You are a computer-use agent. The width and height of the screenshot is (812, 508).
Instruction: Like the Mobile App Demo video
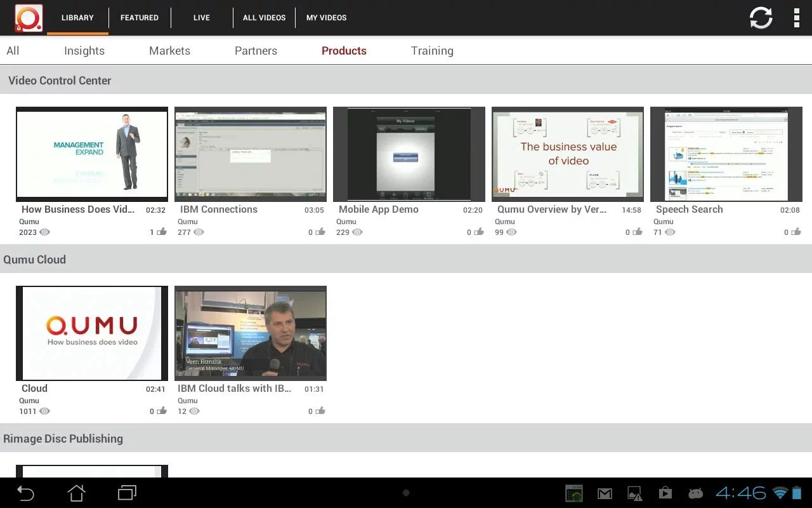pos(479,232)
